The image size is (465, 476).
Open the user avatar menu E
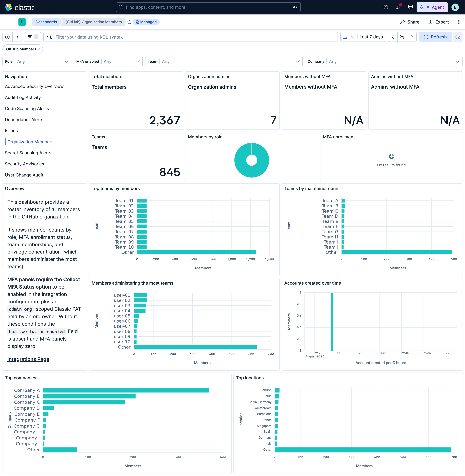(x=455, y=7)
